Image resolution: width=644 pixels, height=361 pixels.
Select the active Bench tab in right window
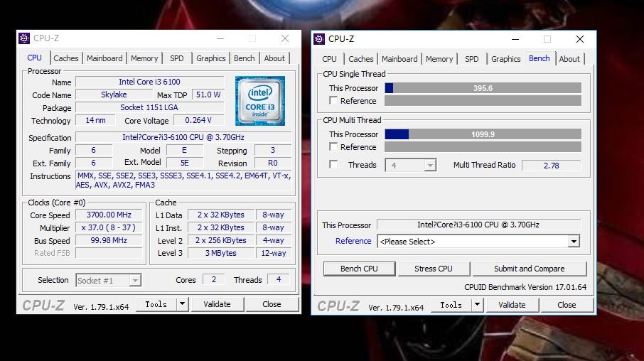[540, 58]
